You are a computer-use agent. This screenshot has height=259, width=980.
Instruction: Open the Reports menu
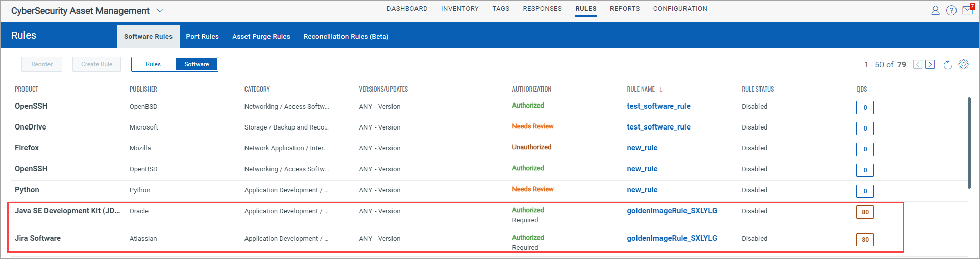click(625, 9)
